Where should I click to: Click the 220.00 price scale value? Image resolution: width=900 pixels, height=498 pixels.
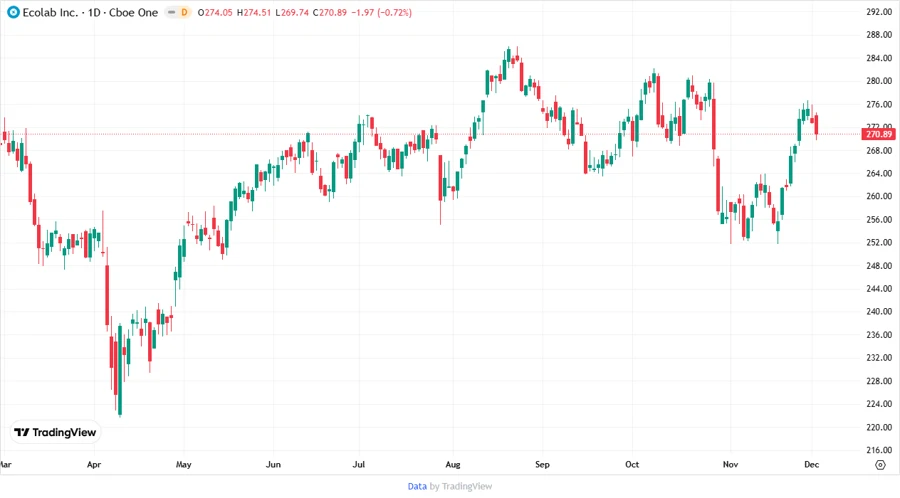pos(879,427)
